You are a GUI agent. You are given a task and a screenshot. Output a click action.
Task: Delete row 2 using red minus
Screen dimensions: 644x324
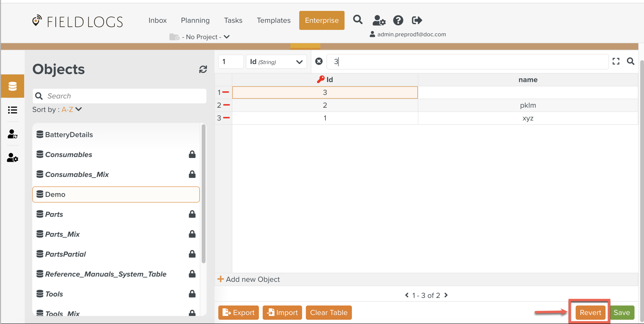pos(227,105)
